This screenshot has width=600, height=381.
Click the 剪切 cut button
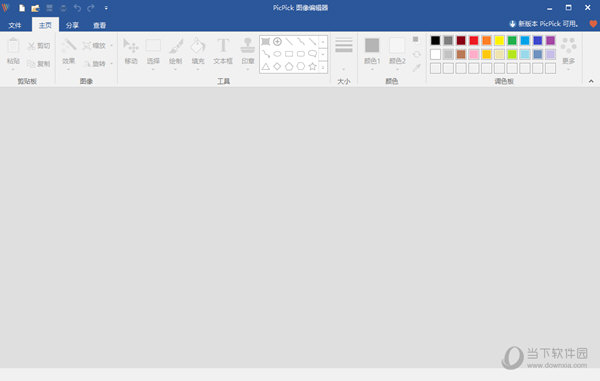click(39, 46)
